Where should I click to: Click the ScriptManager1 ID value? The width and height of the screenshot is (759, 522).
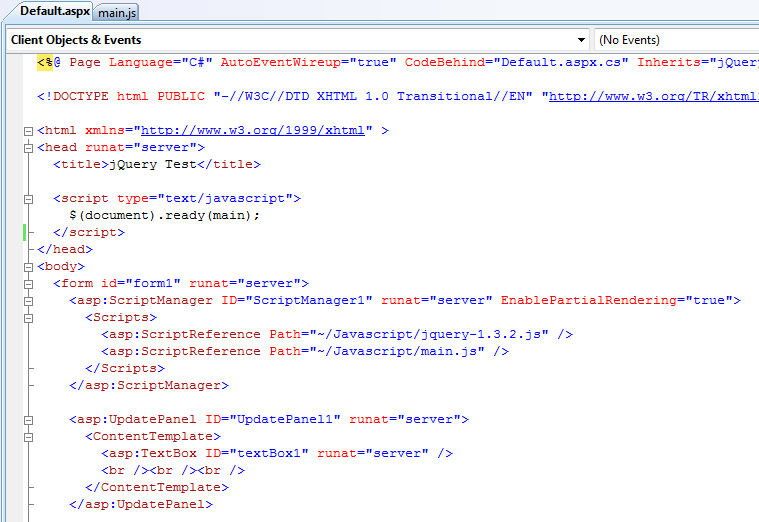[x=309, y=300]
